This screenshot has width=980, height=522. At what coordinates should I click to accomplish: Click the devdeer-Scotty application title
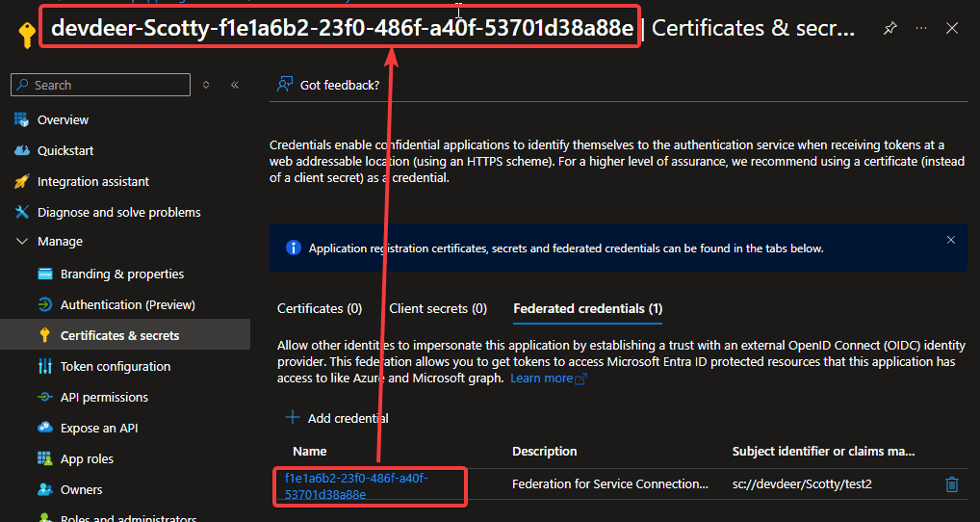click(342, 28)
